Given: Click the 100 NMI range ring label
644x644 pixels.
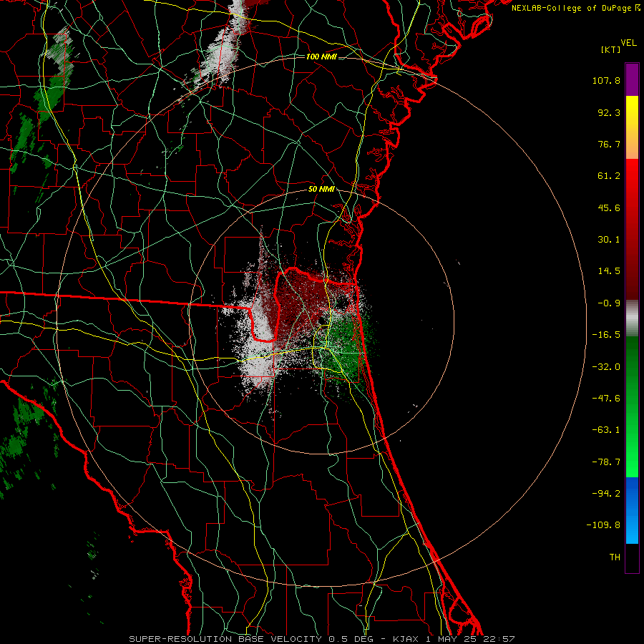Looking at the screenshot, I should coord(321,57).
